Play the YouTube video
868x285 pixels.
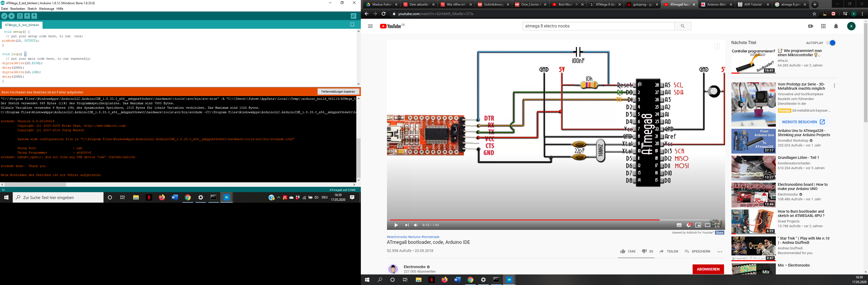[396, 225]
